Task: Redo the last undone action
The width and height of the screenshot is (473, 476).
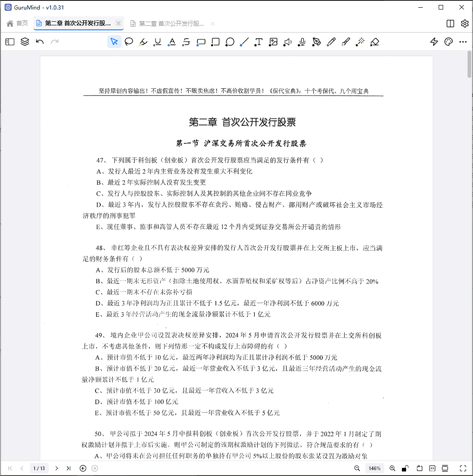Action: [x=55, y=42]
